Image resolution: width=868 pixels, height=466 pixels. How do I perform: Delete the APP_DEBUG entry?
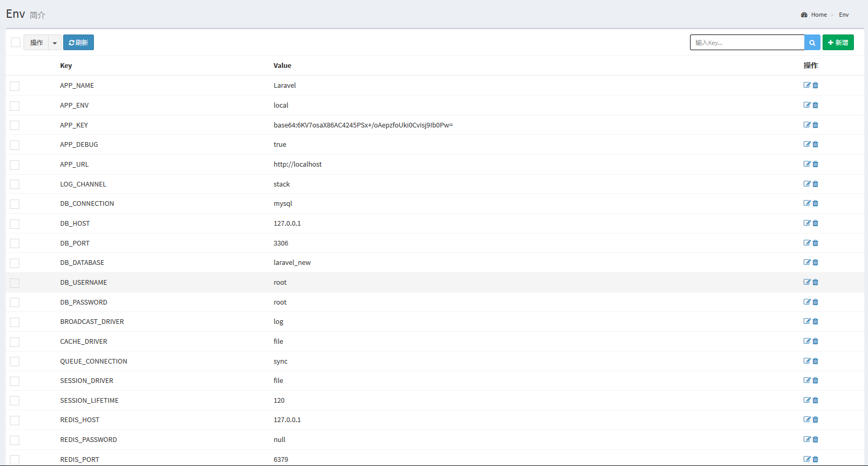tap(815, 144)
